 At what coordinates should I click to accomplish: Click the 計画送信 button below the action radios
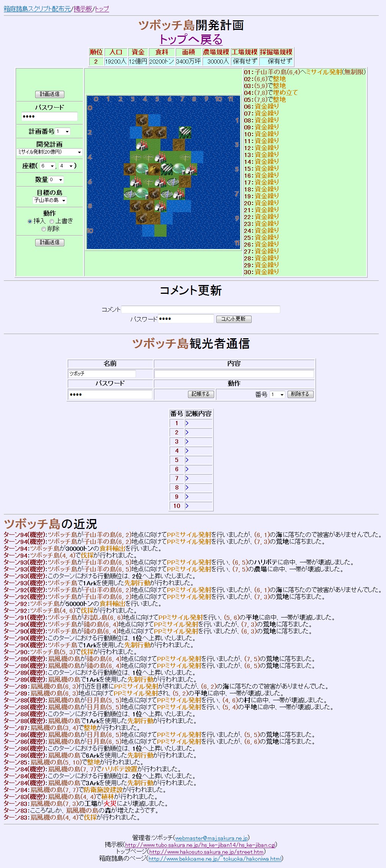point(50,242)
